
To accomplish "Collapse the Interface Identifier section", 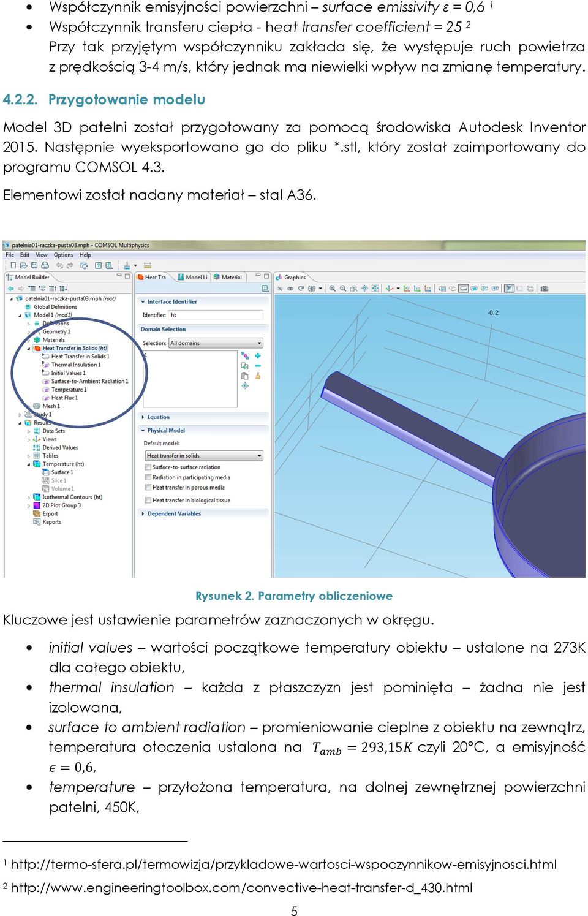I will click(x=143, y=302).
